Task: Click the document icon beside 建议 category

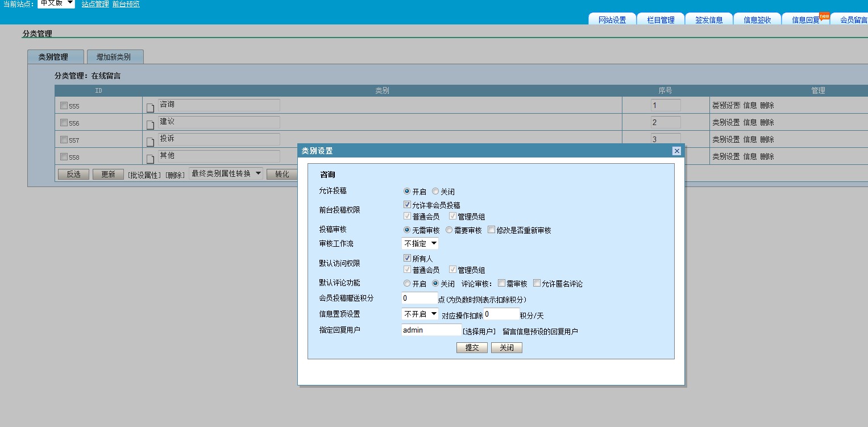Action: [151, 125]
